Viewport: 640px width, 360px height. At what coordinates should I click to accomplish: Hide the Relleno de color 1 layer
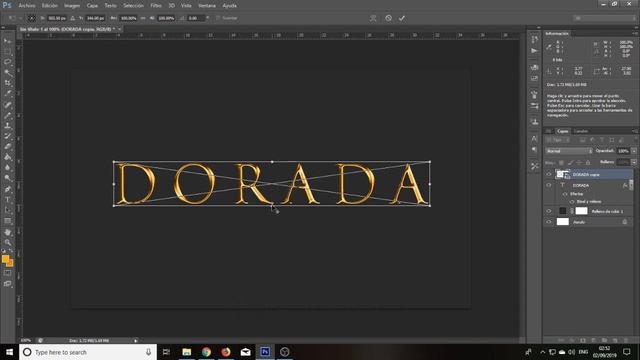coord(549,211)
